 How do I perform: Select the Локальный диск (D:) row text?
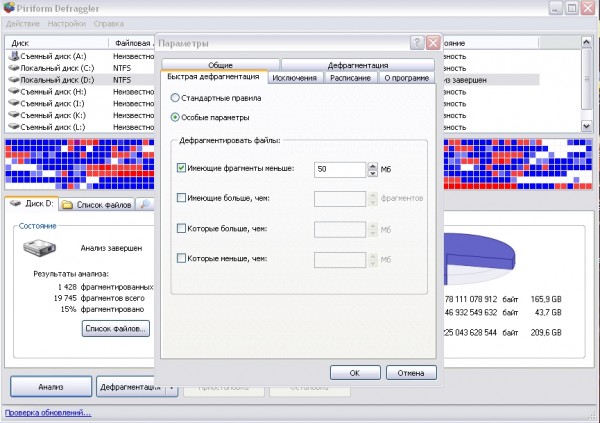57,80
